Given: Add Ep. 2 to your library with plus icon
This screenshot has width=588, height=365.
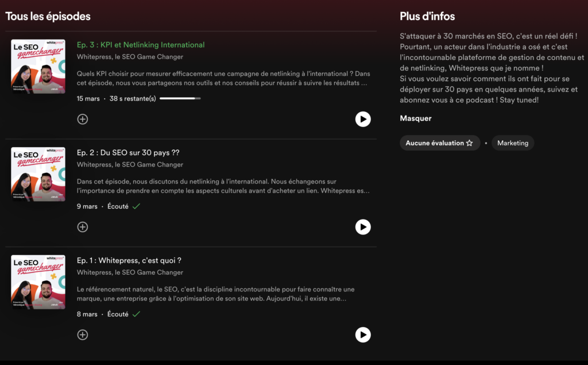Looking at the screenshot, I should click(83, 227).
